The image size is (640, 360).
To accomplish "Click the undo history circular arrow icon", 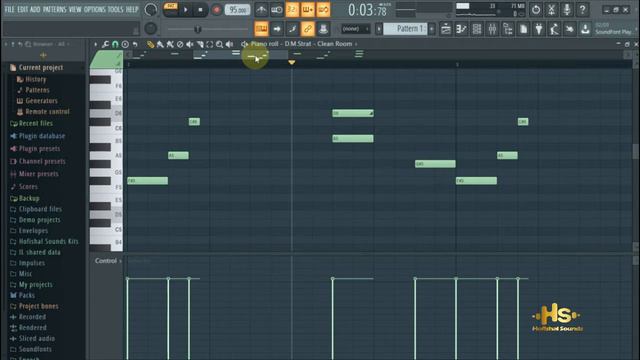I will coord(536,9).
